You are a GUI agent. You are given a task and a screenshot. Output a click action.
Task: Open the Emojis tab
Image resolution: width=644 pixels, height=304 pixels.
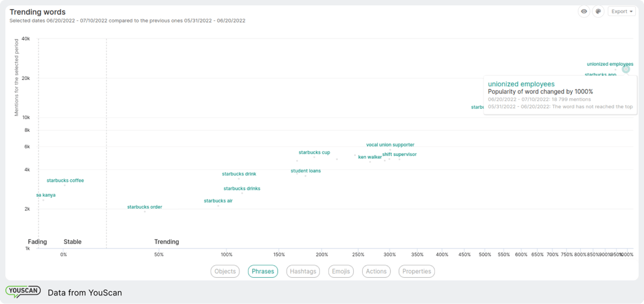pyautogui.click(x=341, y=271)
